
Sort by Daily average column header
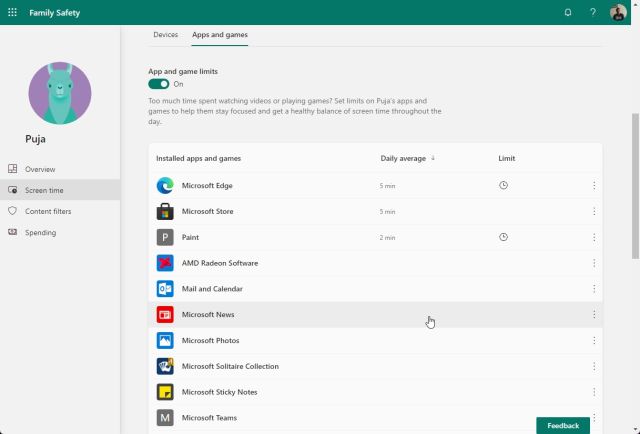tap(407, 158)
